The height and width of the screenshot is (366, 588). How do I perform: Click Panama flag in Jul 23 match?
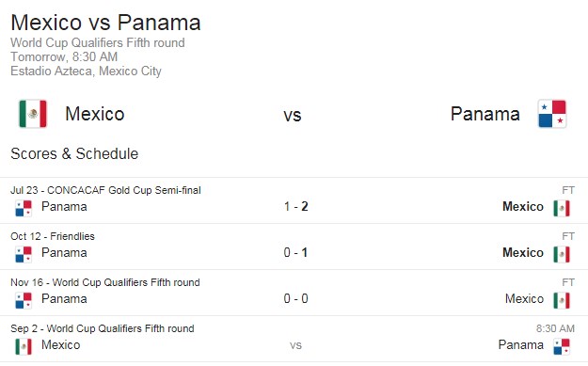[24, 208]
